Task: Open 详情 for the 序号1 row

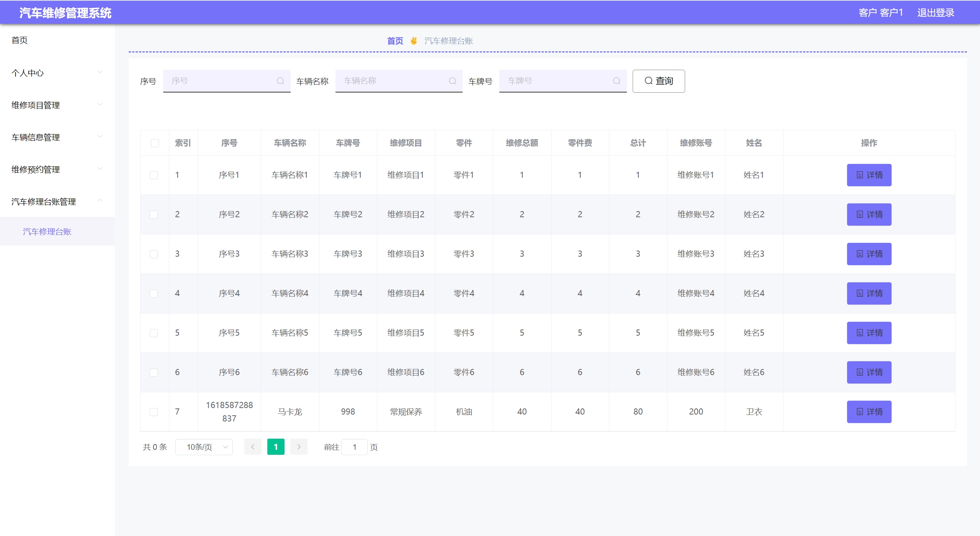Action: tap(869, 175)
